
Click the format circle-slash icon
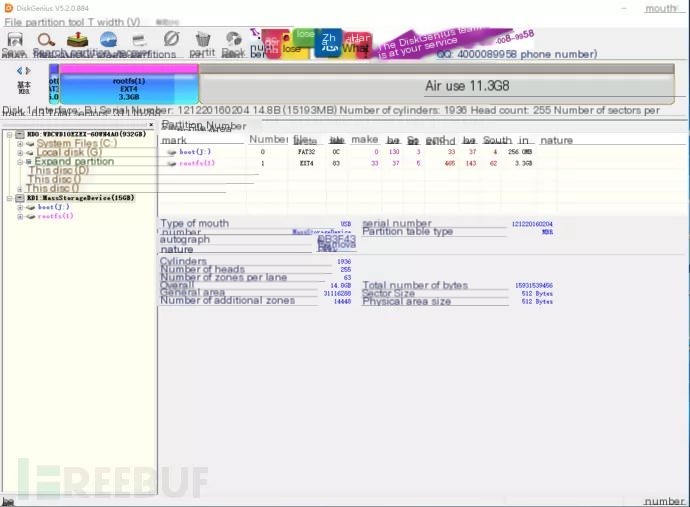[171, 39]
